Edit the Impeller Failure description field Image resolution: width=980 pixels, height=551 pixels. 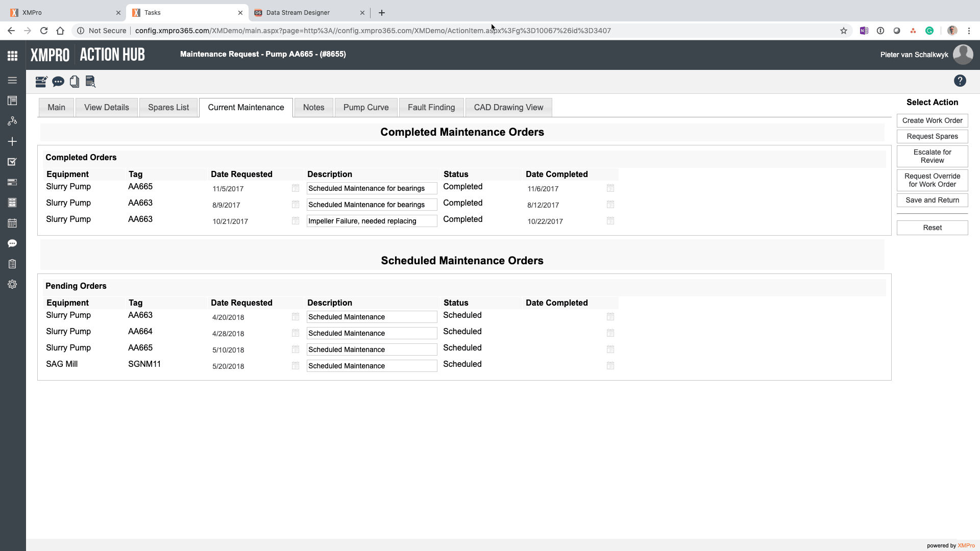pyautogui.click(x=372, y=221)
